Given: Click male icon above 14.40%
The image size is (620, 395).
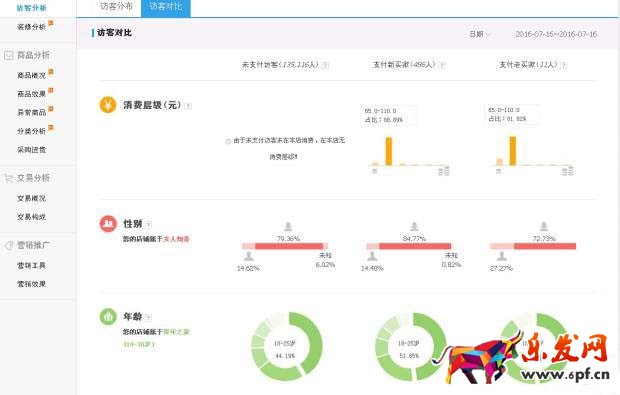Looking at the screenshot, I should pos(372,256).
